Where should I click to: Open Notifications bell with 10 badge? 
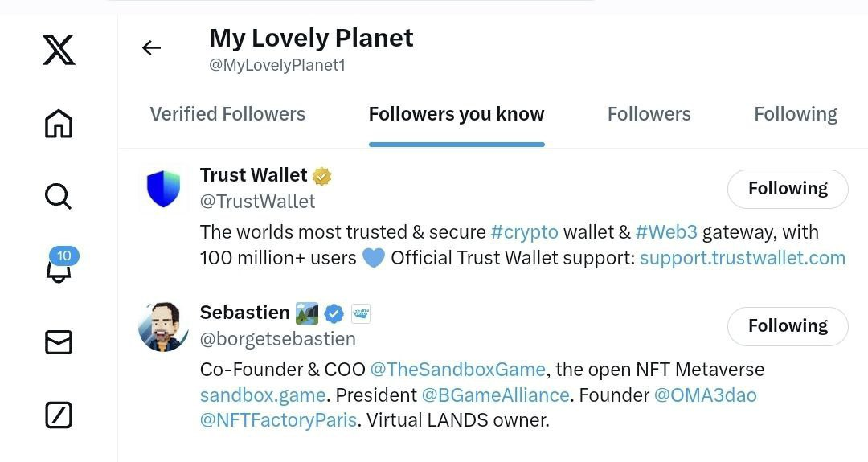(59, 268)
